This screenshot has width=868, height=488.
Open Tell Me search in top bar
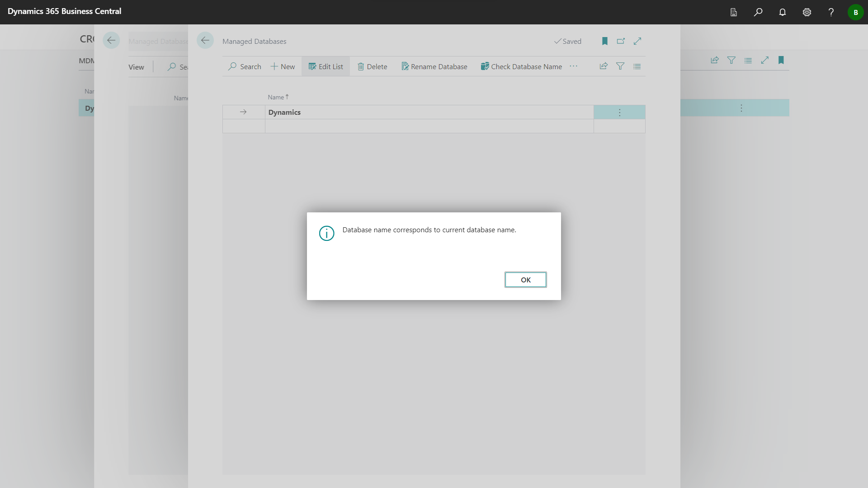click(758, 12)
